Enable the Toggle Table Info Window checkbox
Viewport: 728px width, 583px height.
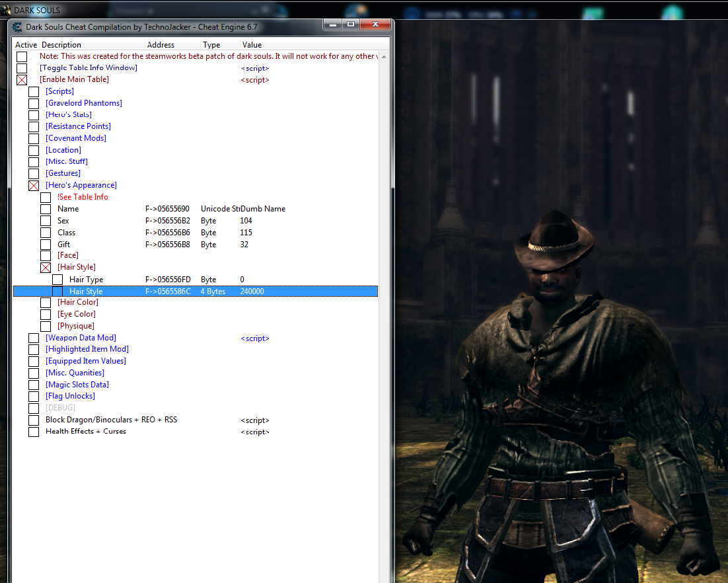(x=22, y=68)
